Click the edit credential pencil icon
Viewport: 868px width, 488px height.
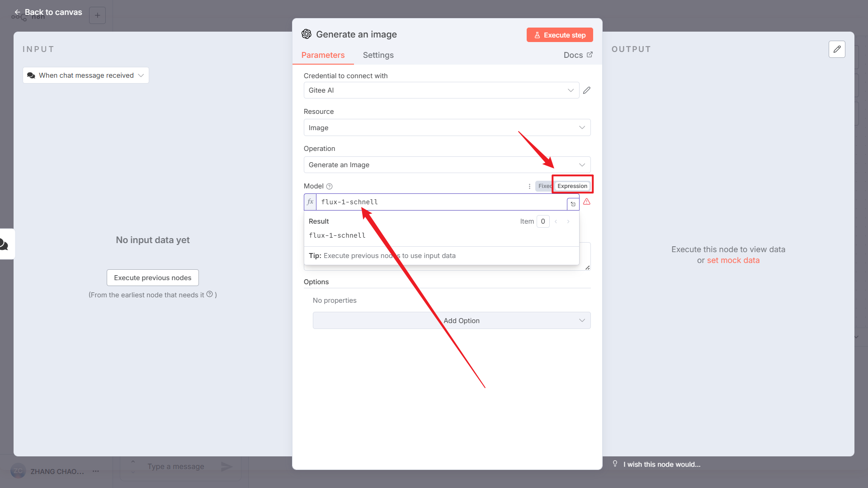[x=587, y=90]
